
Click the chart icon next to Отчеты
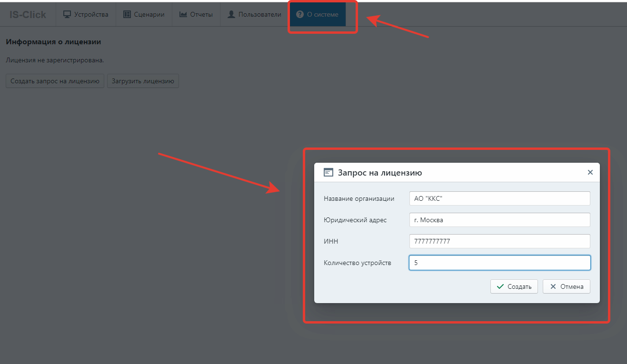pos(183,14)
